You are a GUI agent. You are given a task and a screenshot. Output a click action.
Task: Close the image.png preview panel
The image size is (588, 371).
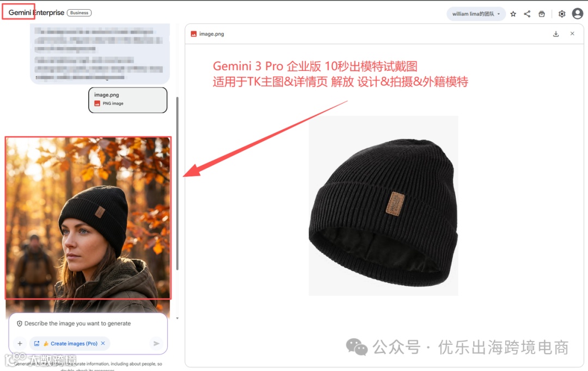572,33
